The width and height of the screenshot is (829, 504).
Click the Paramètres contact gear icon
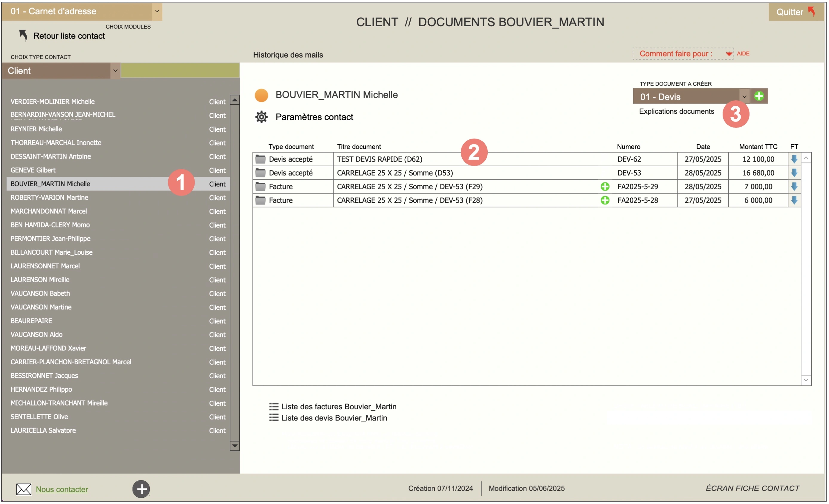tap(261, 117)
